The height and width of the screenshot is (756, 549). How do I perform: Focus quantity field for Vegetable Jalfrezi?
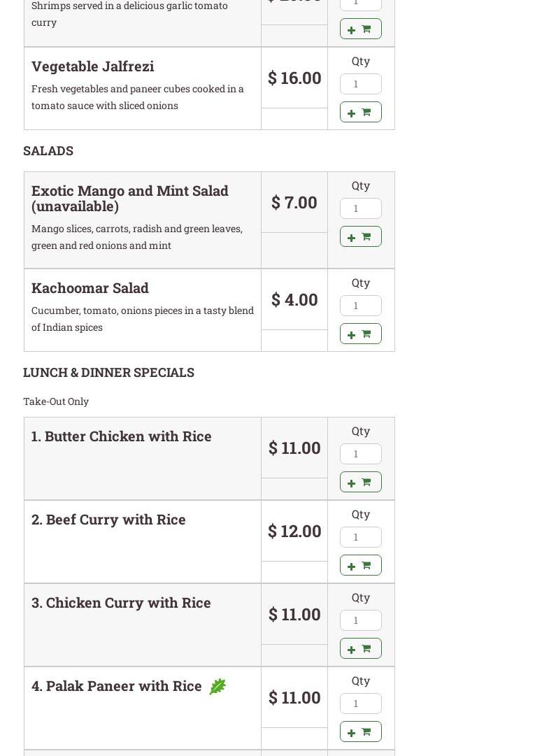[360, 84]
